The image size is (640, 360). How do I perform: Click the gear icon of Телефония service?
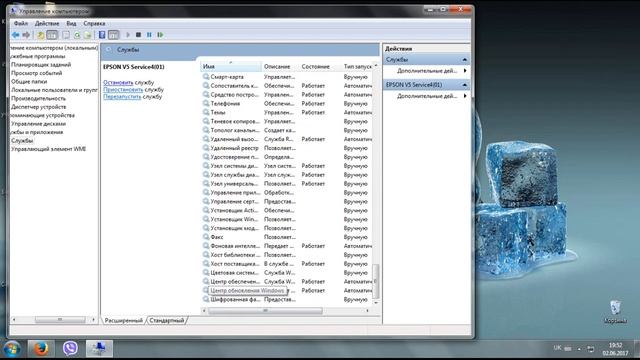[x=206, y=104]
